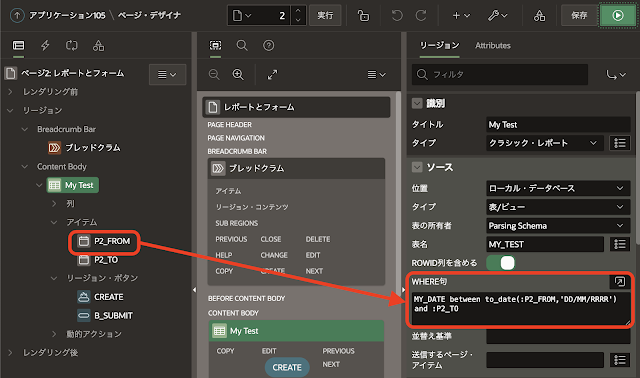This screenshot has width=640, height=378.
Task: Undo the last change
Action: (397, 16)
